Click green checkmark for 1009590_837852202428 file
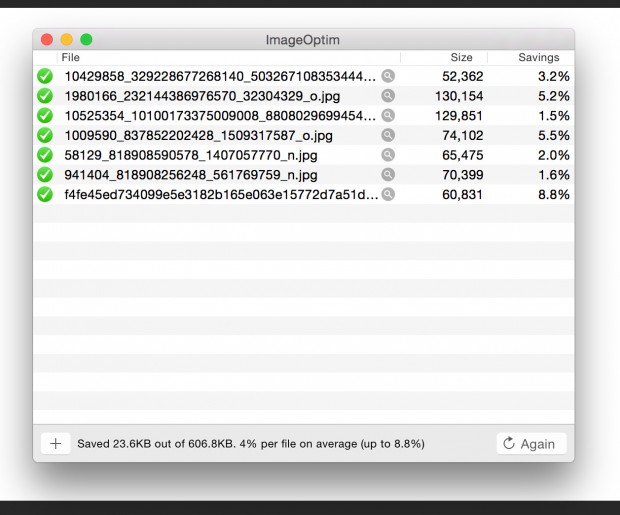The height and width of the screenshot is (515, 620). pyautogui.click(x=45, y=135)
